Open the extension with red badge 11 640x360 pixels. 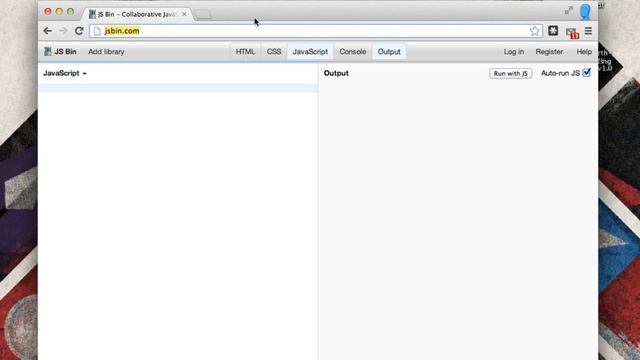click(x=572, y=33)
